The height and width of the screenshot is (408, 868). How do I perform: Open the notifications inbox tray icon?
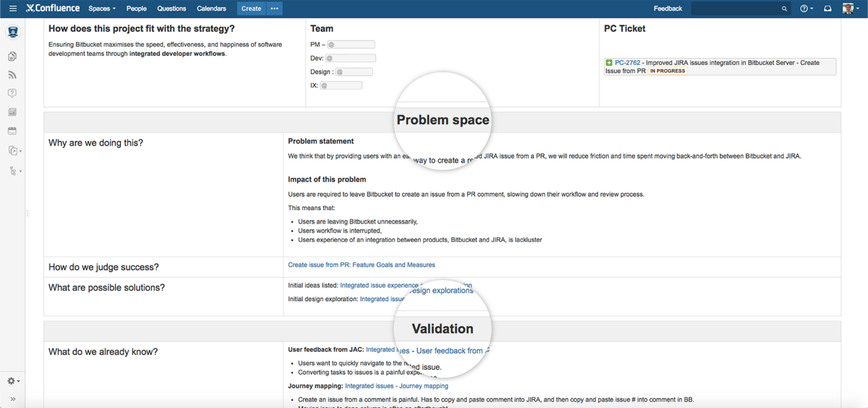pos(828,8)
